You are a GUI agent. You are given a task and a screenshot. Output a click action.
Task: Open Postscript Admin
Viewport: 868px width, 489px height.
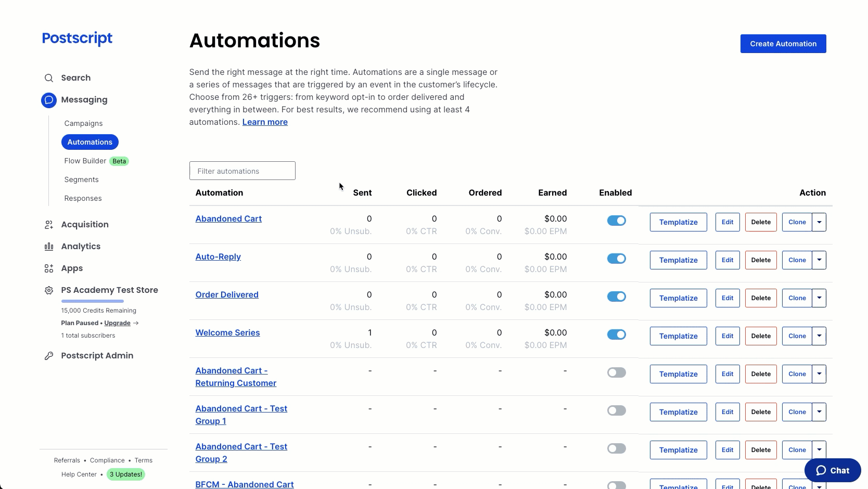point(97,356)
